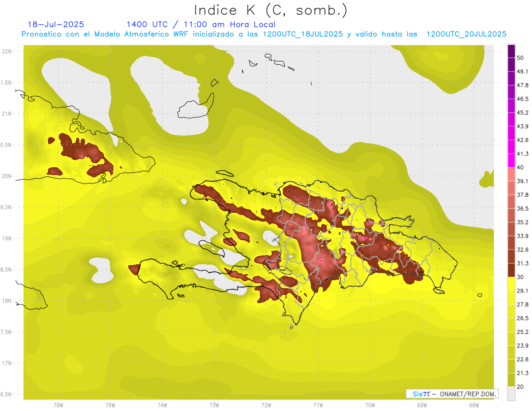Click the colorbar value "49.1"
This screenshot has height=411, width=532.
(x=523, y=72)
